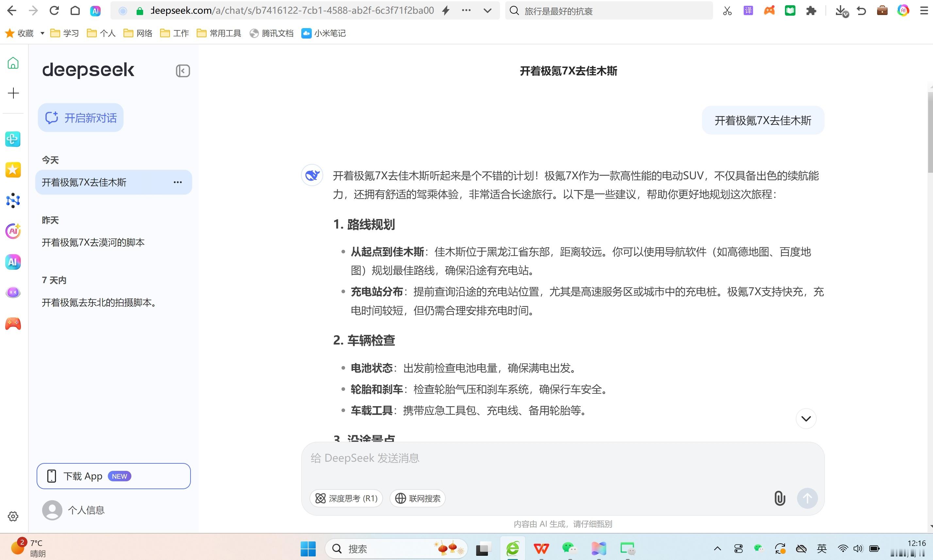Focus the 给 DeepSeek 发送消息 input box
The height and width of the screenshot is (560, 933).
563,458
